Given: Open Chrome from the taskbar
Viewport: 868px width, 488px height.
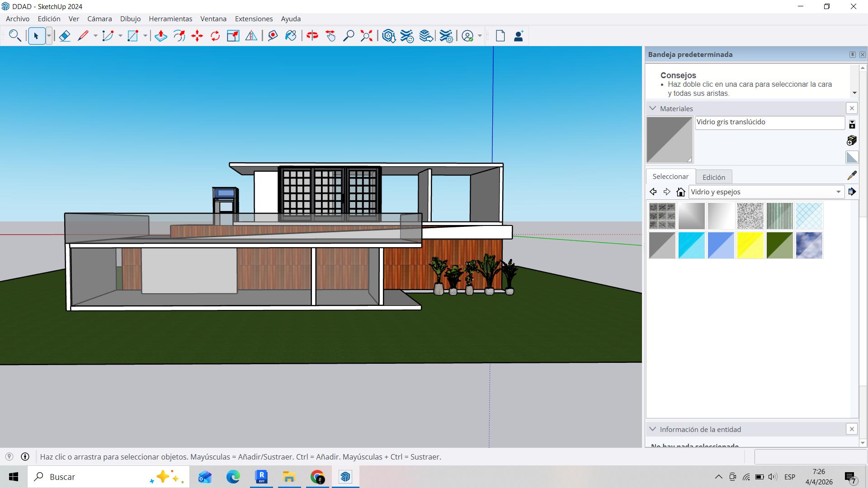Looking at the screenshot, I should click(317, 477).
